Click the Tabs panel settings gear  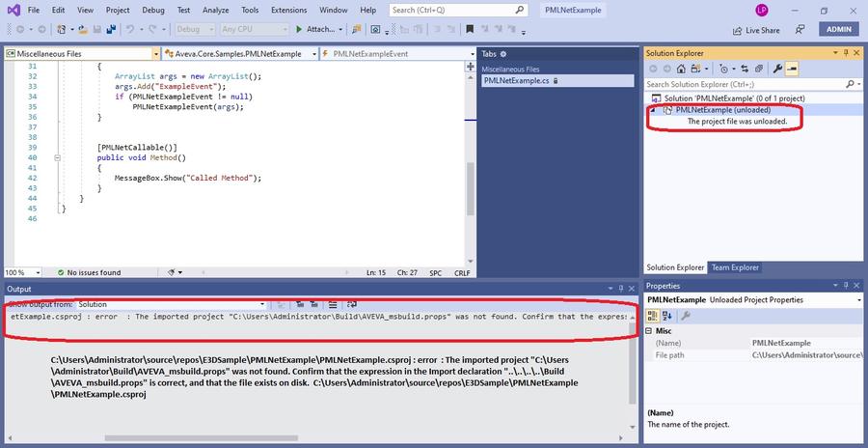(503, 54)
